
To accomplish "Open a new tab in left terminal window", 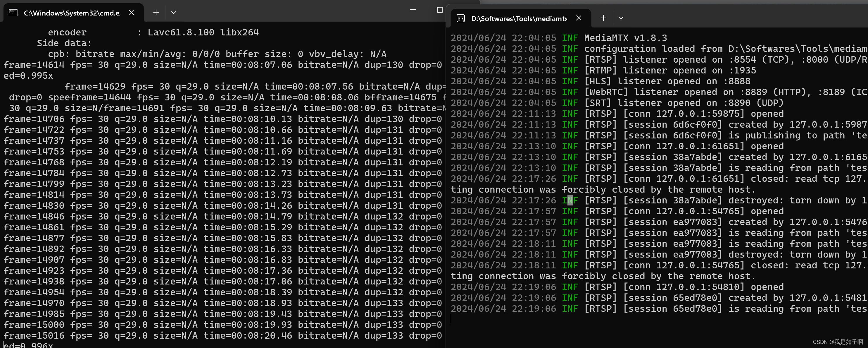I will point(156,13).
